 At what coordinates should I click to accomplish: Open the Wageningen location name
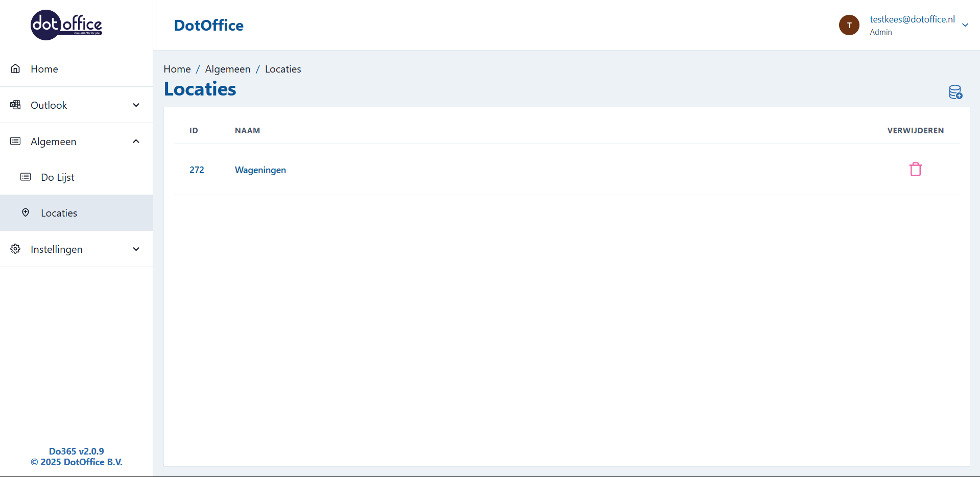click(x=260, y=170)
